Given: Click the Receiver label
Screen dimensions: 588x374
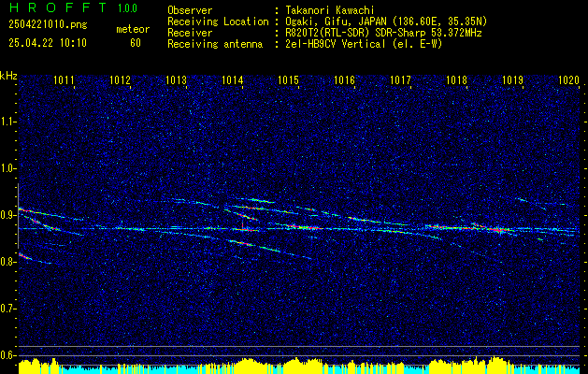Looking at the screenshot, I should click(x=190, y=33).
